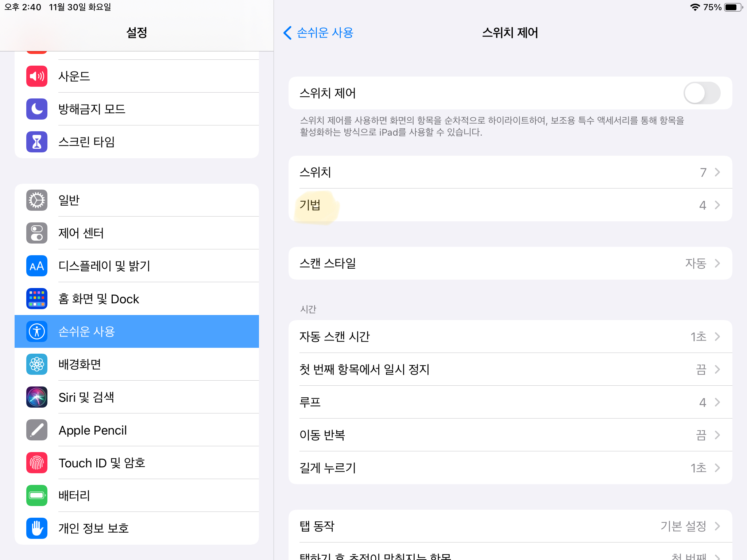Image resolution: width=747 pixels, height=560 pixels.
Task: Tap the 개인 정보 보호 hand icon
Action: pyautogui.click(x=37, y=528)
